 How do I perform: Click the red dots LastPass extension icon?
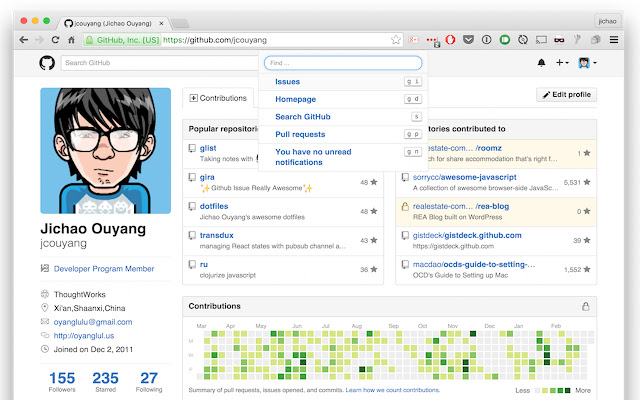(x=433, y=40)
